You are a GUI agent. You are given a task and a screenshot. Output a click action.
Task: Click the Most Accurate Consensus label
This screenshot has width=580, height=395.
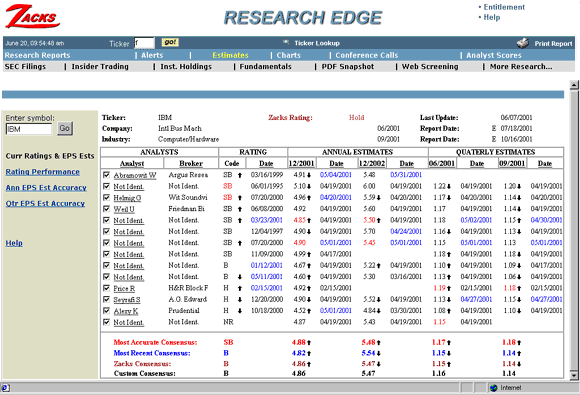coord(155,342)
